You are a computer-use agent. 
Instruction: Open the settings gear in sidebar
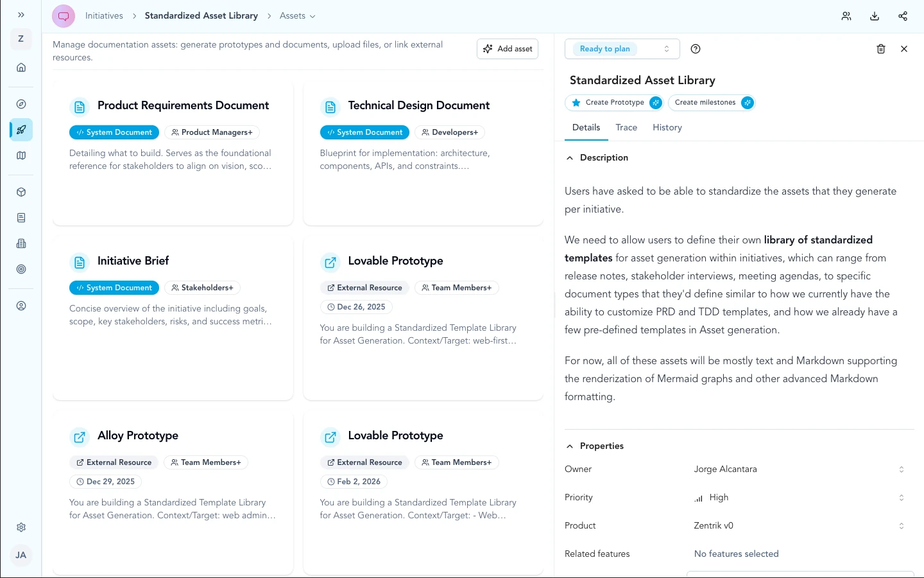coord(21,527)
